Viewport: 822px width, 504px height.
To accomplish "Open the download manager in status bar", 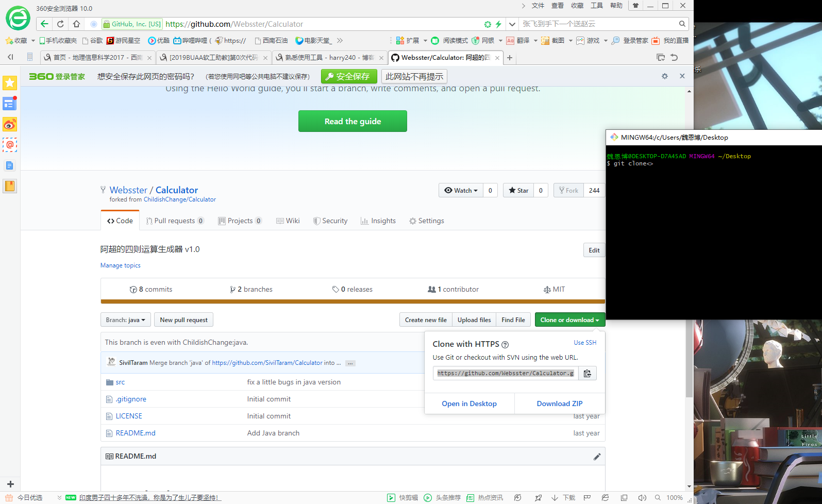I will click(x=563, y=497).
